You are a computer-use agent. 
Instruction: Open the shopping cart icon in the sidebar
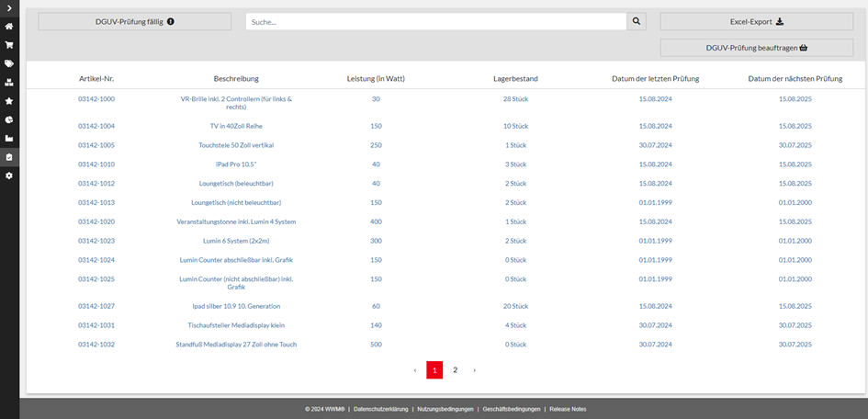(x=9, y=45)
